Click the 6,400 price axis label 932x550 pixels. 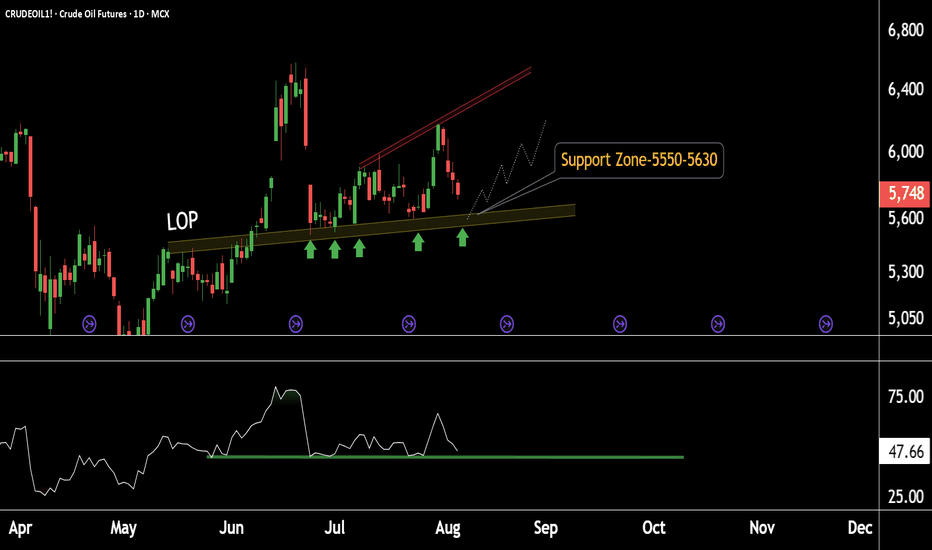[x=906, y=90]
